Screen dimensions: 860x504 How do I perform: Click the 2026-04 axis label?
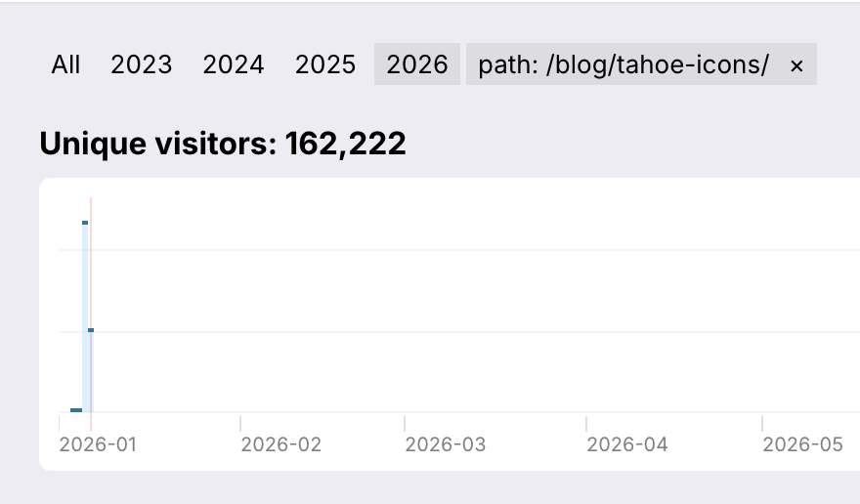[x=626, y=444]
